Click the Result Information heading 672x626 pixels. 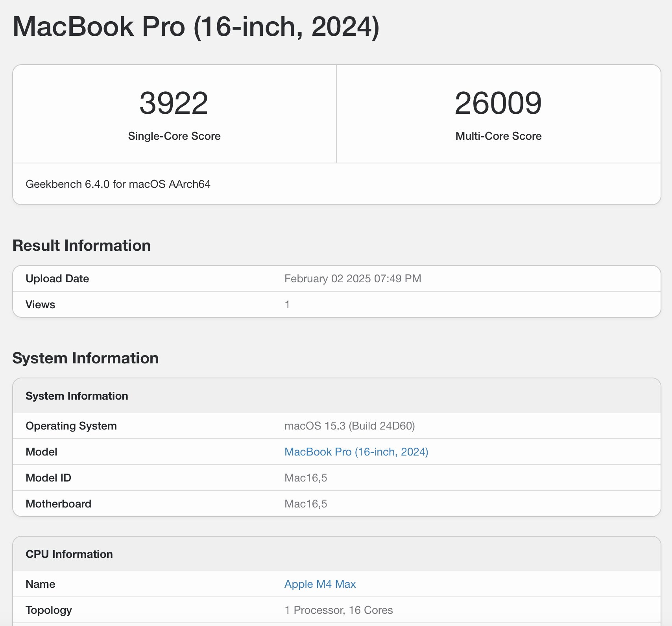(x=81, y=245)
